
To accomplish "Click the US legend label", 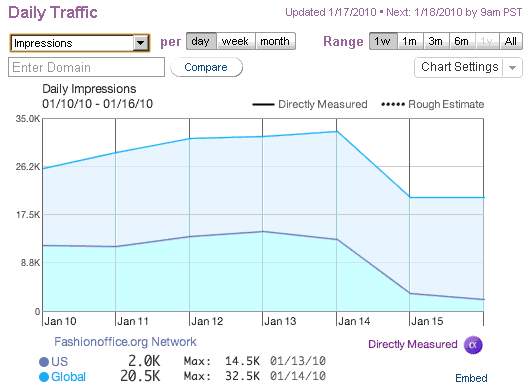I will [x=59, y=362].
